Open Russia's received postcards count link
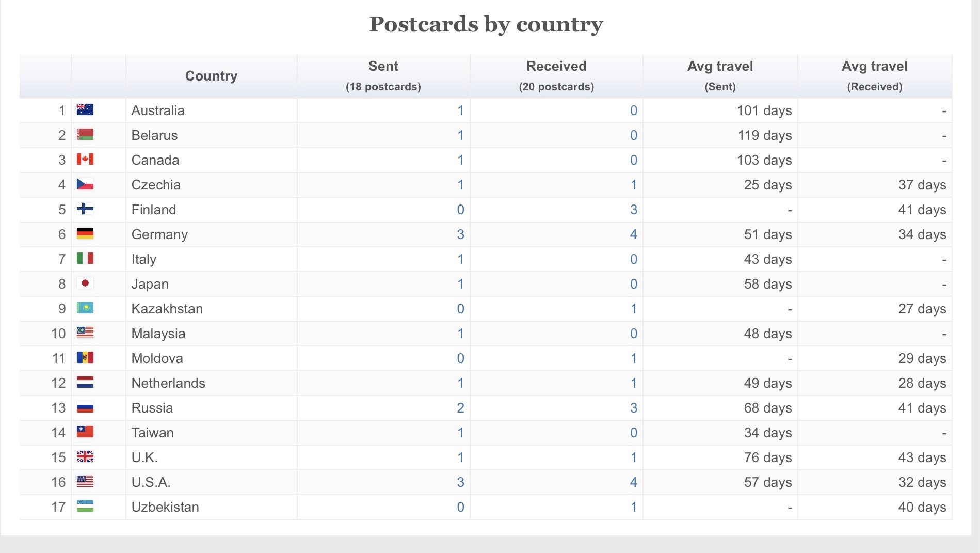 (633, 408)
